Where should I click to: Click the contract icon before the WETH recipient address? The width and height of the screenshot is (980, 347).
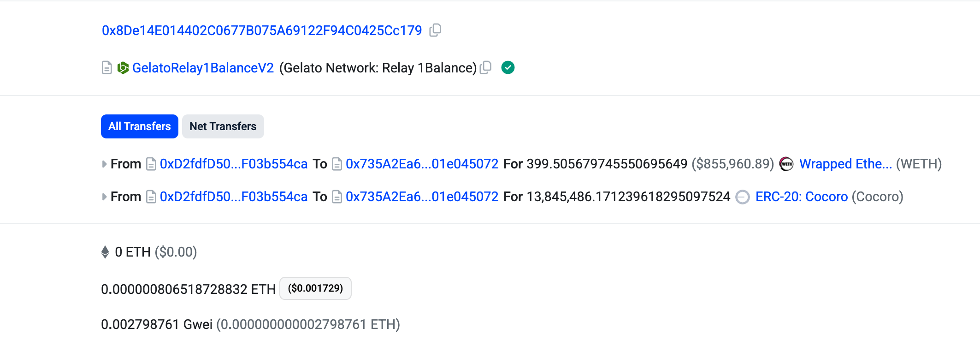pyautogui.click(x=337, y=164)
